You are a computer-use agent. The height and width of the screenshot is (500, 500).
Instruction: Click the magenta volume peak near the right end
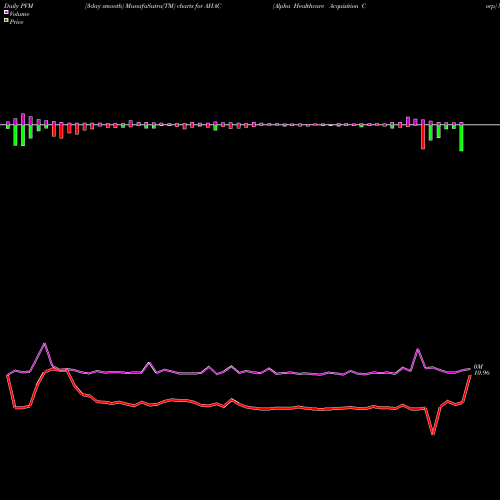tap(418, 349)
